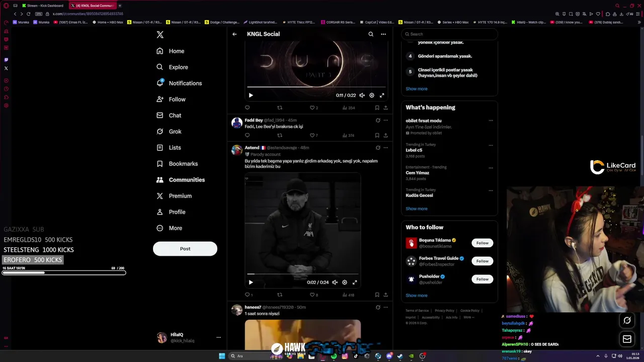644x362 pixels.
Task: Open obilet fırsat modu options menu
Action: [x=491, y=121]
